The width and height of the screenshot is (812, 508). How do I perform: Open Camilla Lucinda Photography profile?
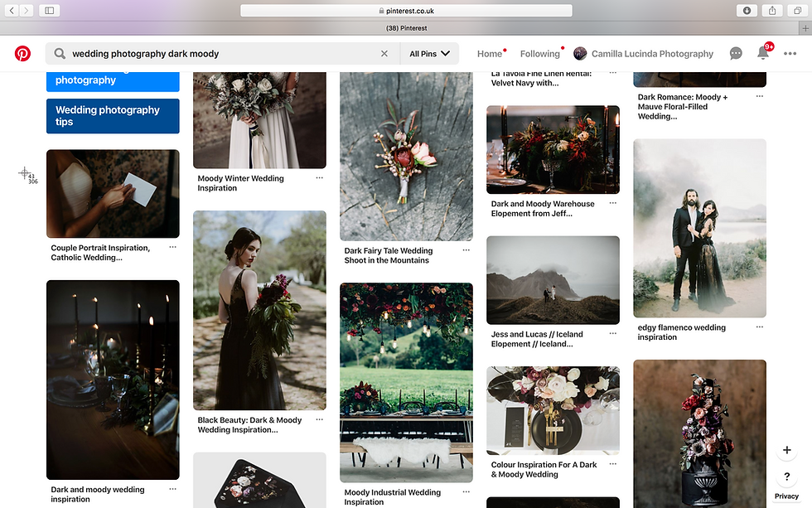(643, 54)
